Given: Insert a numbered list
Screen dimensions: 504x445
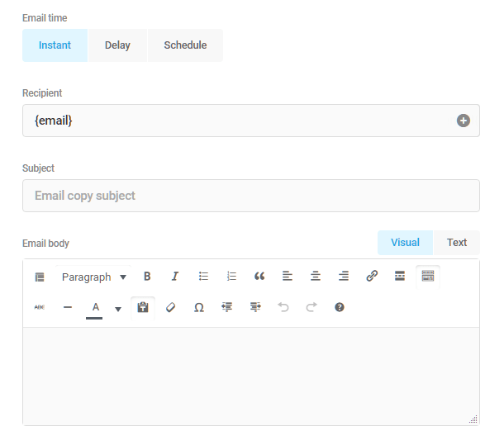Looking at the screenshot, I should tap(231, 277).
